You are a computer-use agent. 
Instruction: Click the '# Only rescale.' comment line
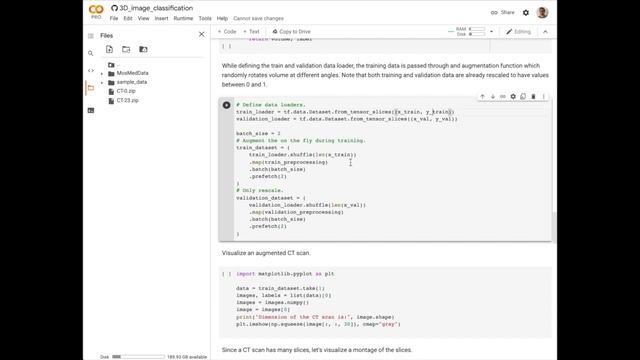(260, 191)
